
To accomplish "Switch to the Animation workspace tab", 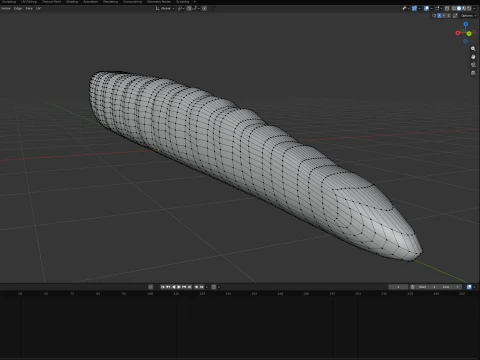I will coord(91,2).
